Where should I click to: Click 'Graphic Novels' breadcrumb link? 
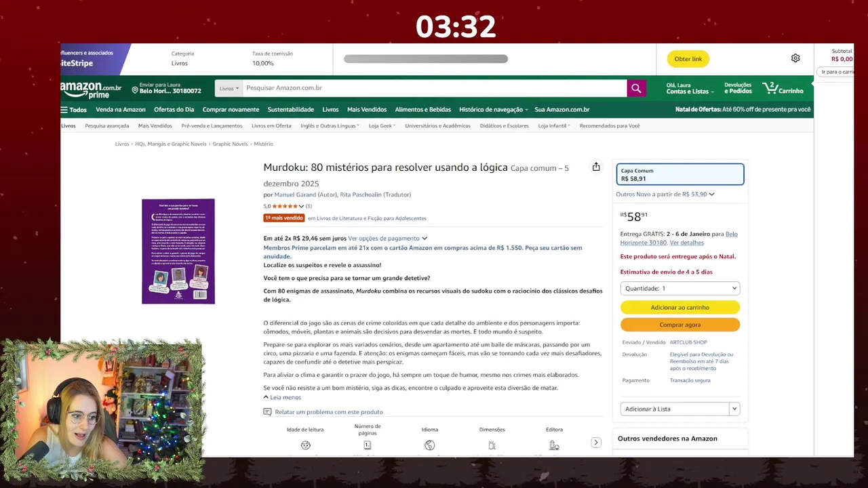point(230,144)
